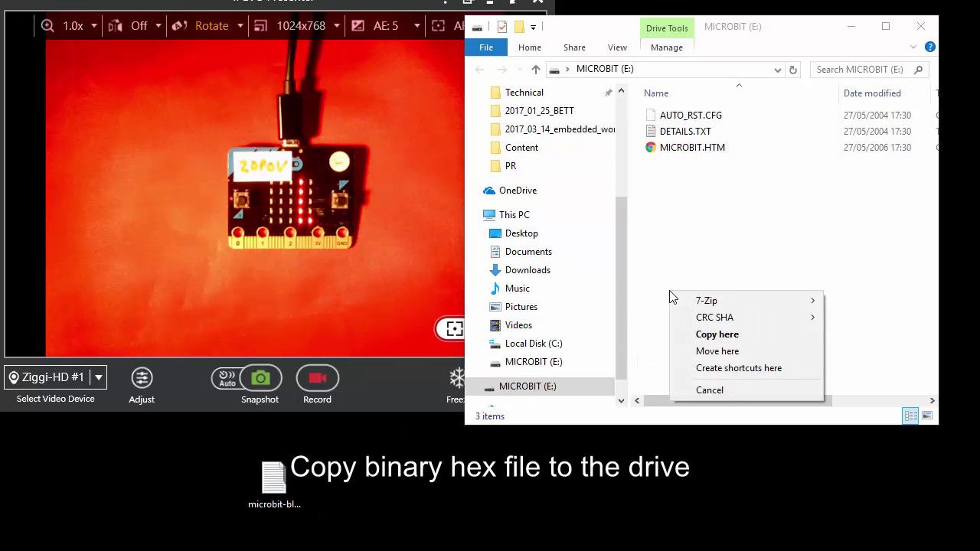The height and width of the screenshot is (551, 980).
Task: Switch to the View ribbon tab
Action: [x=617, y=47]
